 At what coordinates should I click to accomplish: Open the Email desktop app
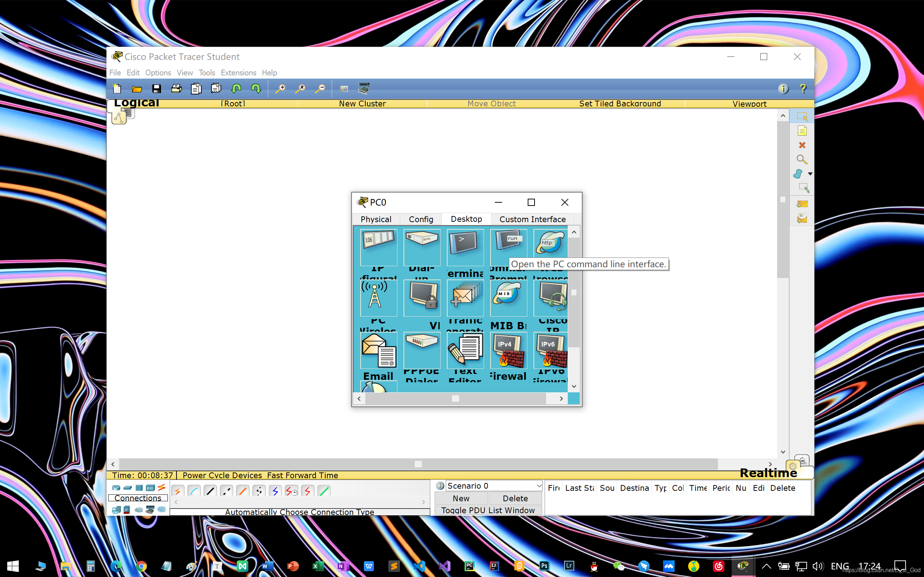(x=378, y=350)
